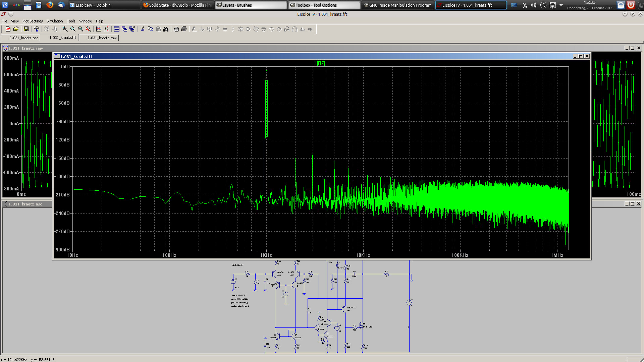The height and width of the screenshot is (362, 644).
Task: Click the New Schematic toolbar icon
Action: 8,29
